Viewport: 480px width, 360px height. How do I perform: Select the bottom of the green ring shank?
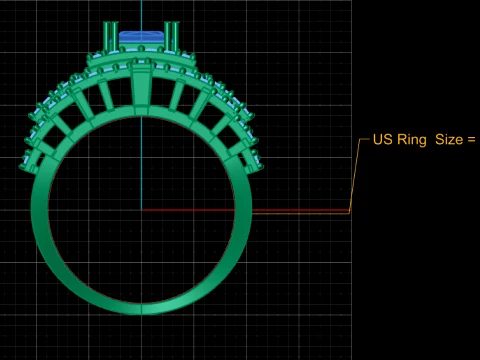pyautogui.click(x=141, y=308)
